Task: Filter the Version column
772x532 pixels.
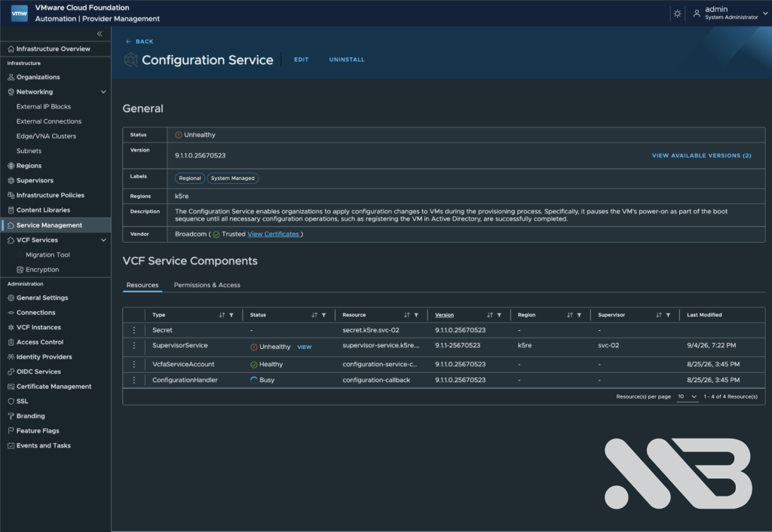Action: [x=499, y=315]
